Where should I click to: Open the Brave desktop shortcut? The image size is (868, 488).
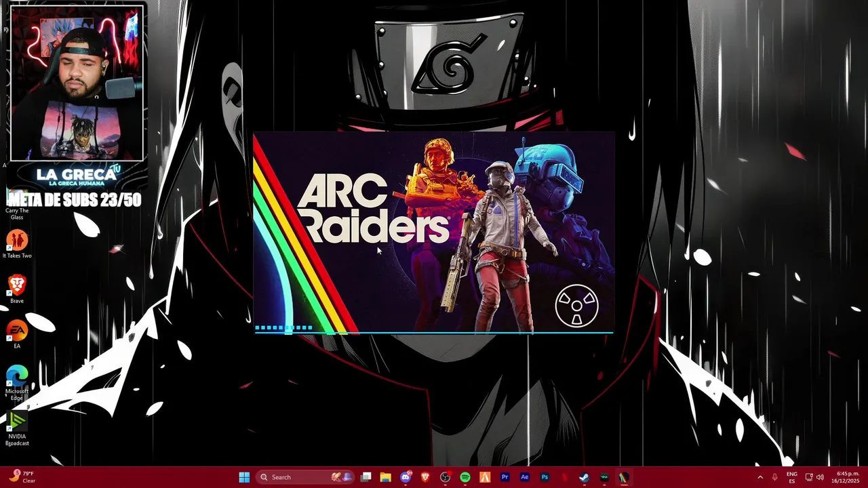(17, 289)
